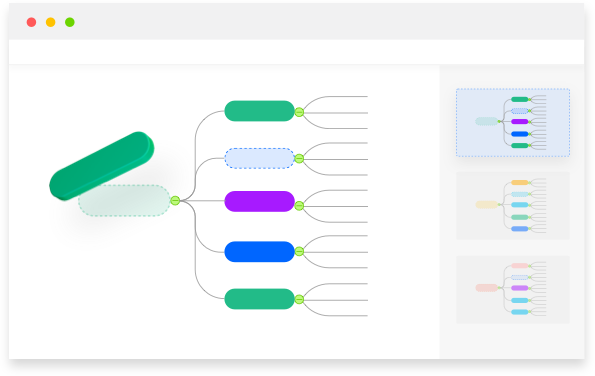Click the dashed green root placeholder node
Image resolution: width=595 pixels, height=376 pixels.
tap(124, 201)
